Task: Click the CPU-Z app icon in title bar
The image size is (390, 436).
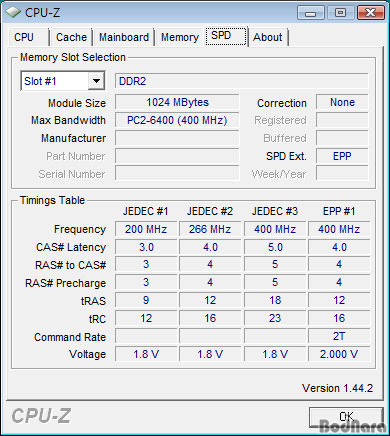Action: 13,13
